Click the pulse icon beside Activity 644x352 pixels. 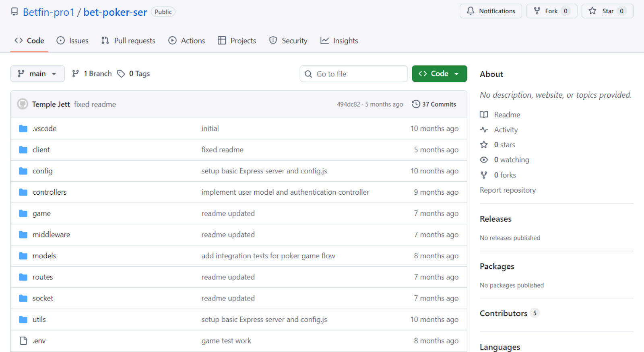[x=484, y=130]
